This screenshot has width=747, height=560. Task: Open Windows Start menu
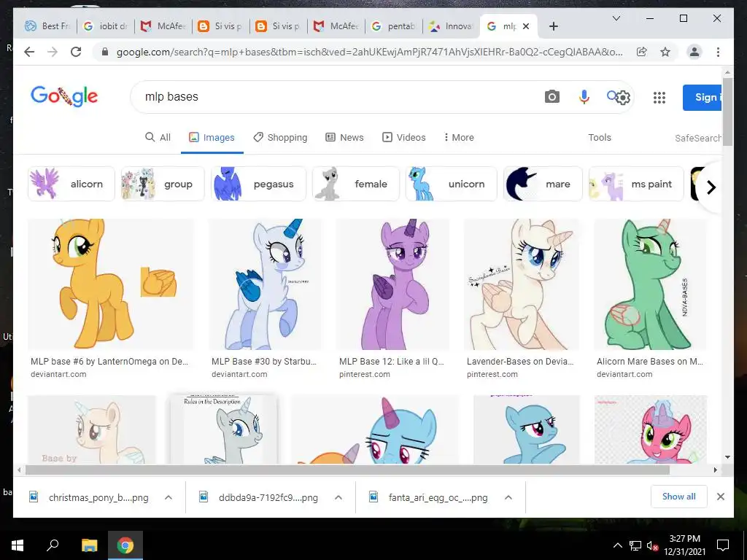point(18,545)
